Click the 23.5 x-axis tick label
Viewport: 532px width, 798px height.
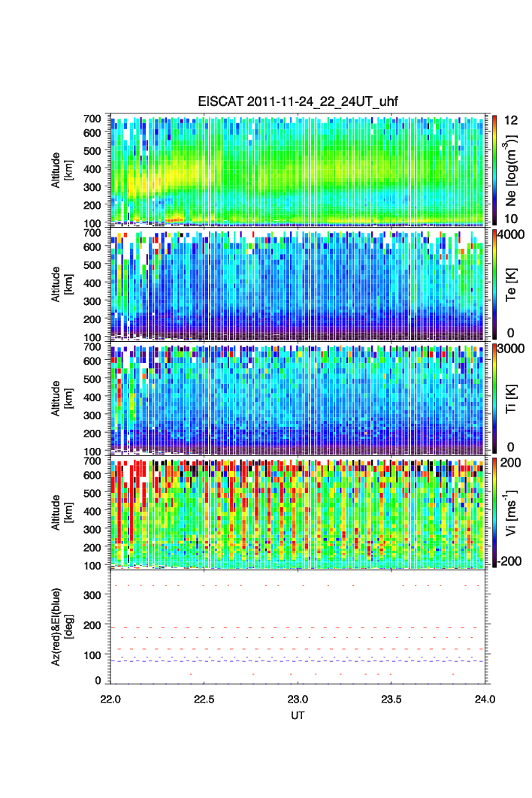(391, 699)
